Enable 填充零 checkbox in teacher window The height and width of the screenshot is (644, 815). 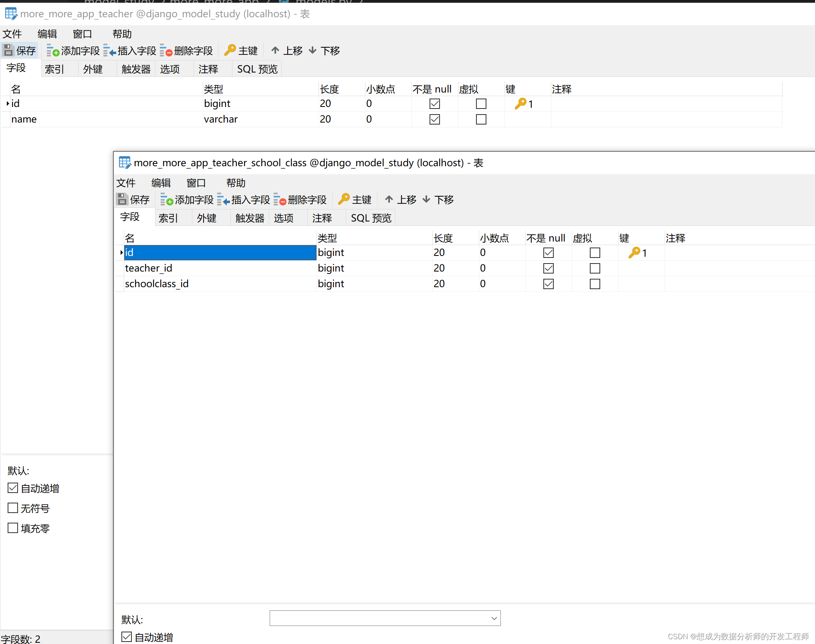coord(13,528)
